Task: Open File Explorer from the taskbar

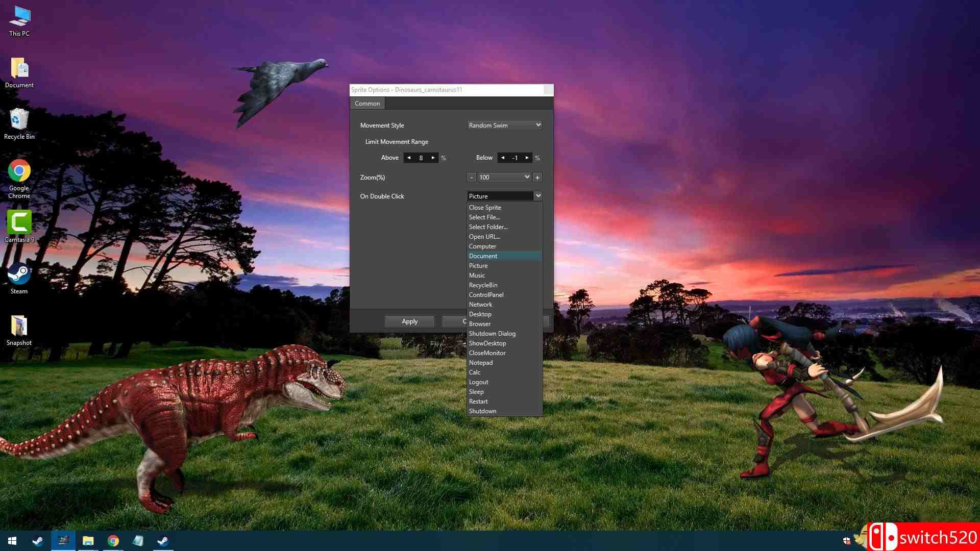Action: tap(88, 541)
